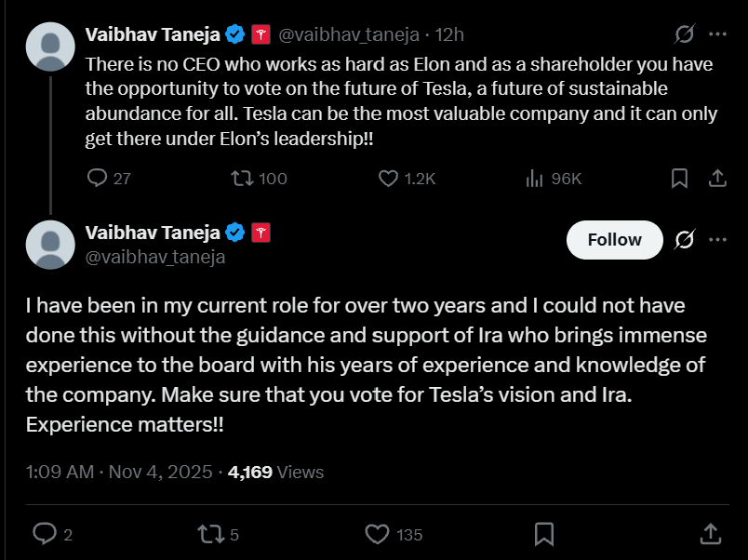View analytics showing 96K views

535,178
